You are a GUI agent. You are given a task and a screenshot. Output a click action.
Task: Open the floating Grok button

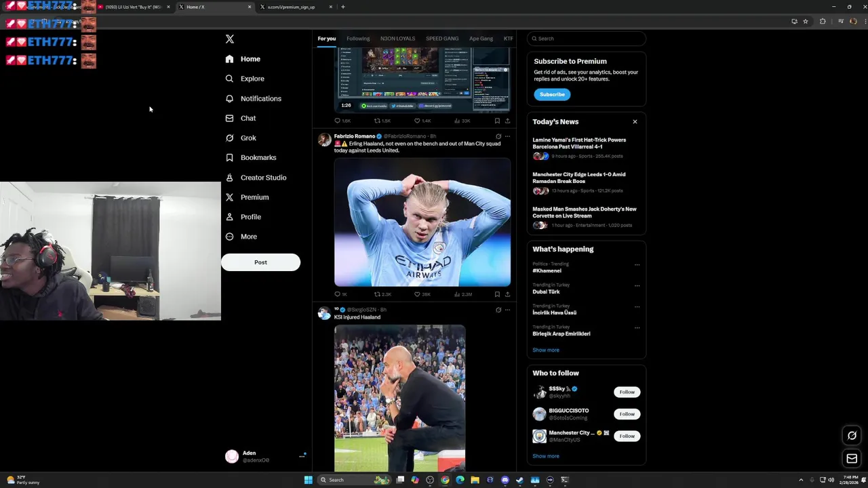852,436
